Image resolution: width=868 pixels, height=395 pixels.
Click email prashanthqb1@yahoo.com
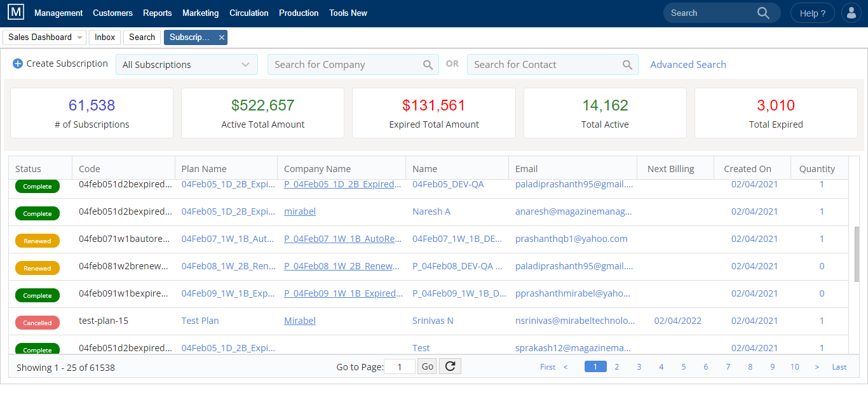click(571, 239)
